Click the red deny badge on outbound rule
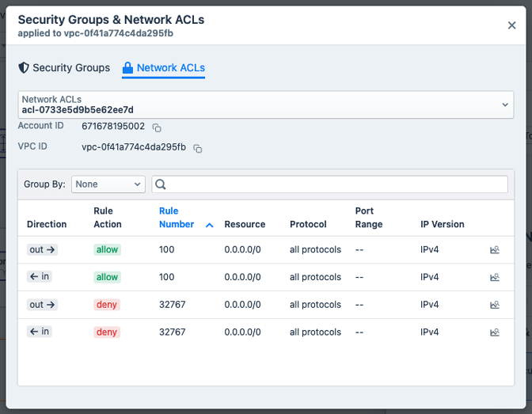Image resolution: width=532 pixels, height=414 pixels. coord(107,305)
